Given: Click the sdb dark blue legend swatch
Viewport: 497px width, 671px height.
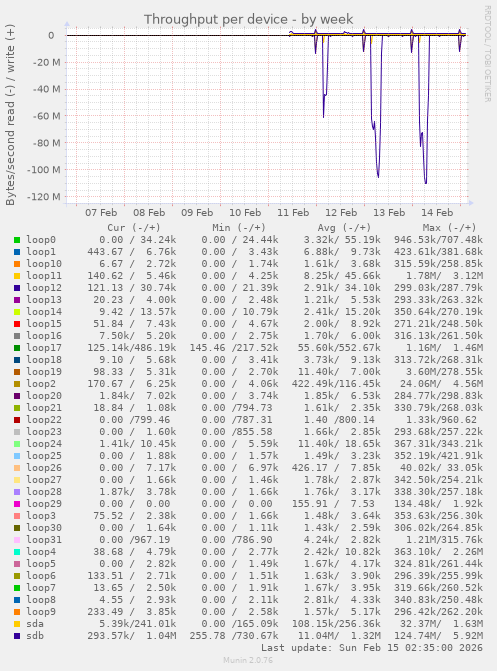Looking at the screenshot, I should pos(17,636).
